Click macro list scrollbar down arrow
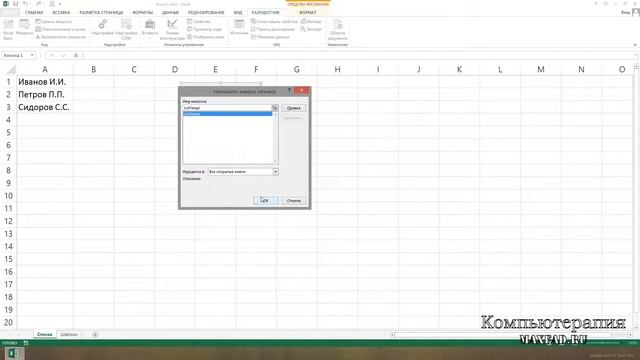This screenshot has width=640, height=360. click(275, 161)
